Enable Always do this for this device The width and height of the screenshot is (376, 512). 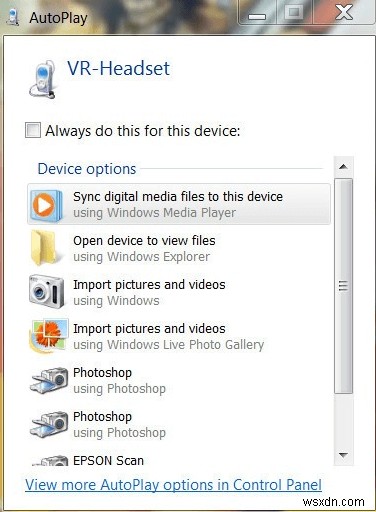click(33, 130)
